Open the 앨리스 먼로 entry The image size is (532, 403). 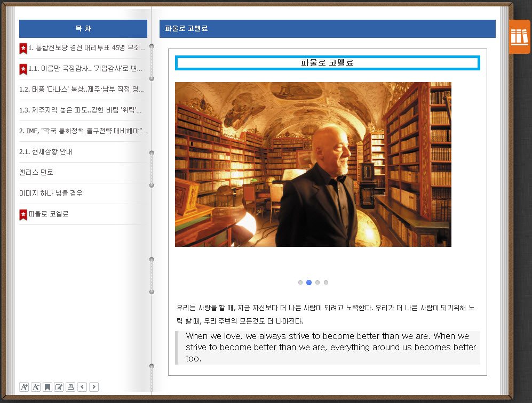[x=36, y=172]
